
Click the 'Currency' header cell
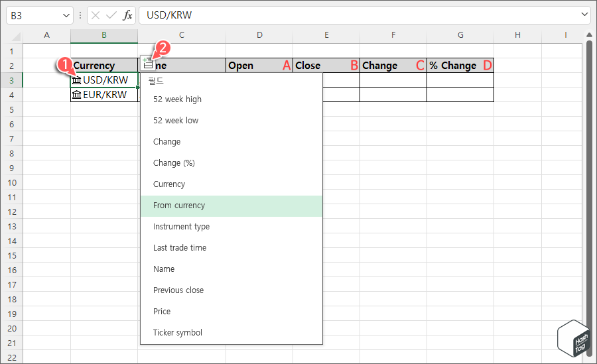[x=104, y=66]
